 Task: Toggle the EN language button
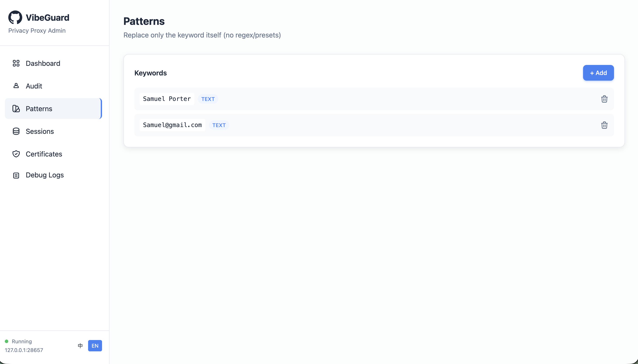point(95,346)
